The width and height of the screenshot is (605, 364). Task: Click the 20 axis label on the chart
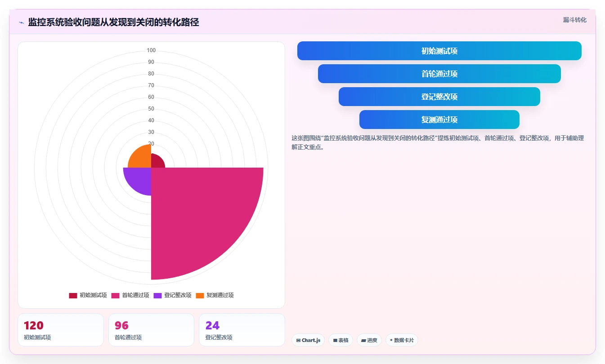(151, 144)
